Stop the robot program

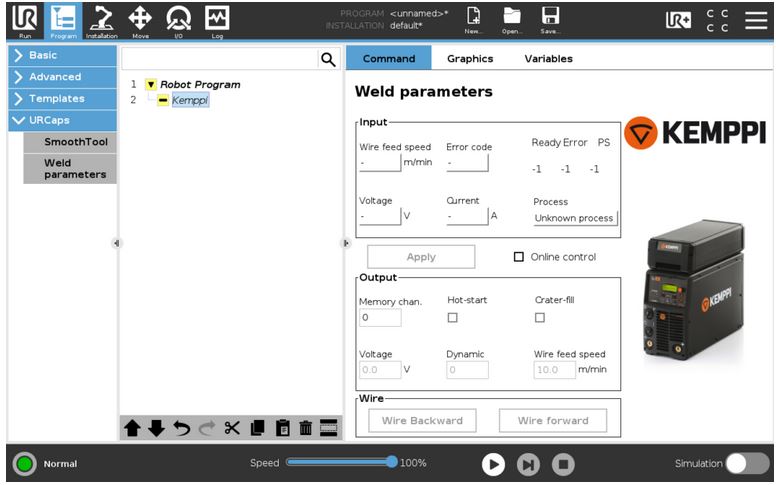tap(563, 465)
